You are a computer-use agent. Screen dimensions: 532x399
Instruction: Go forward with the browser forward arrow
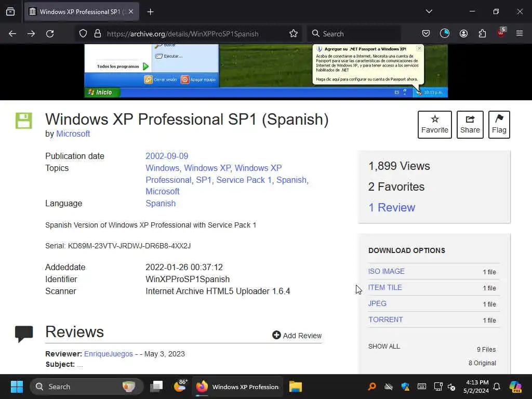(31, 34)
